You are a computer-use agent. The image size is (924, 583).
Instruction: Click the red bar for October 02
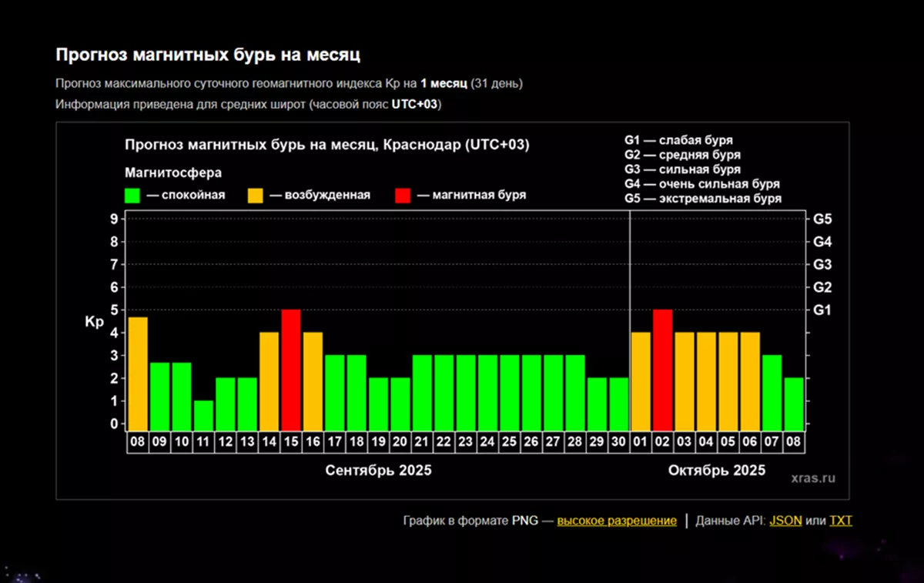pos(663,370)
